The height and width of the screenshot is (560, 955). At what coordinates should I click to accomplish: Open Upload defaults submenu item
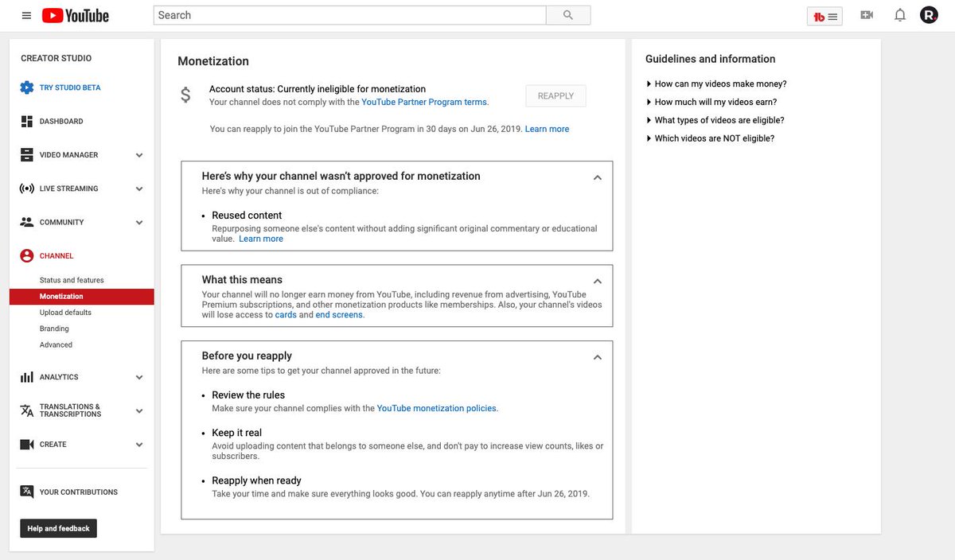point(65,313)
